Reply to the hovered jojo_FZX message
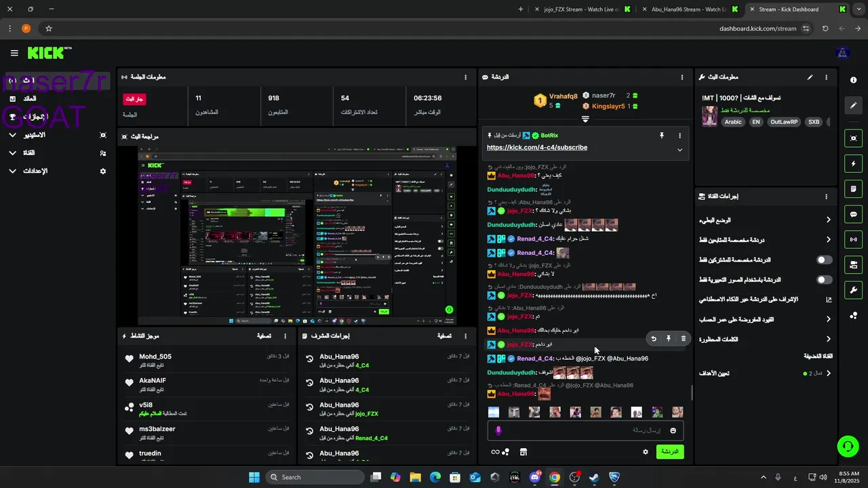This screenshot has height=488, width=868. (654, 338)
